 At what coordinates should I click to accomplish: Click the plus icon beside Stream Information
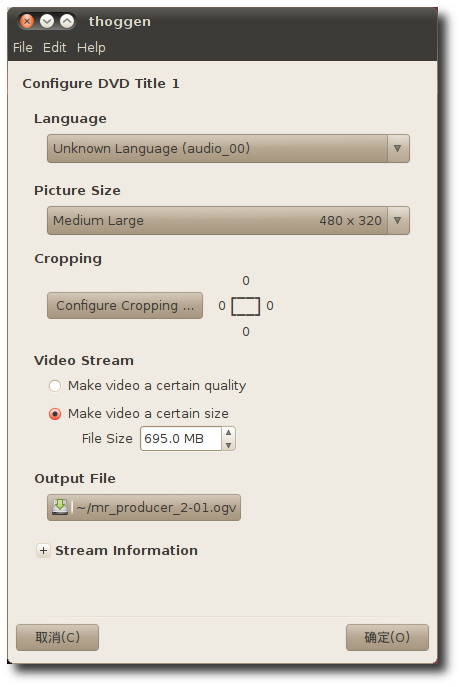[x=43, y=550]
